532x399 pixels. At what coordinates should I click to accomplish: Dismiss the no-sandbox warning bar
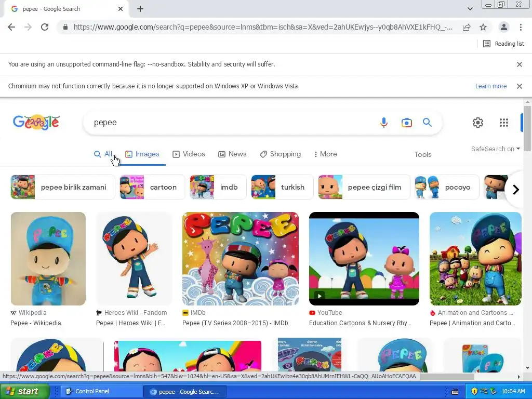pos(519,64)
